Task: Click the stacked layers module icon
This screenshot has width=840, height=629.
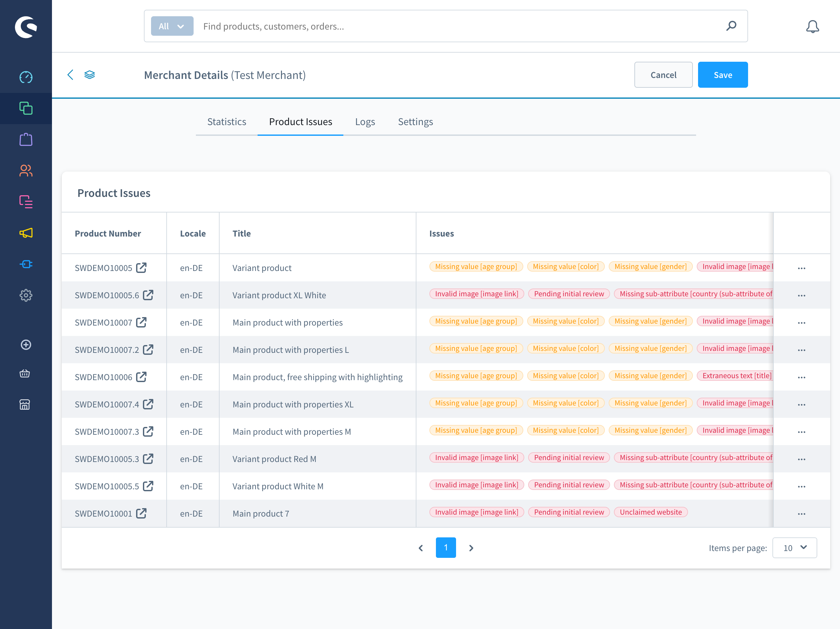Action: coord(90,75)
